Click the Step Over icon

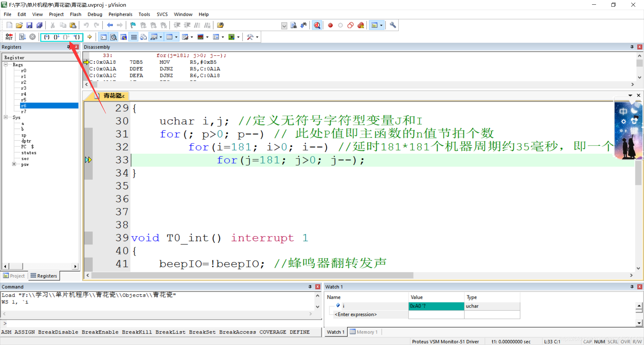click(57, 37)
